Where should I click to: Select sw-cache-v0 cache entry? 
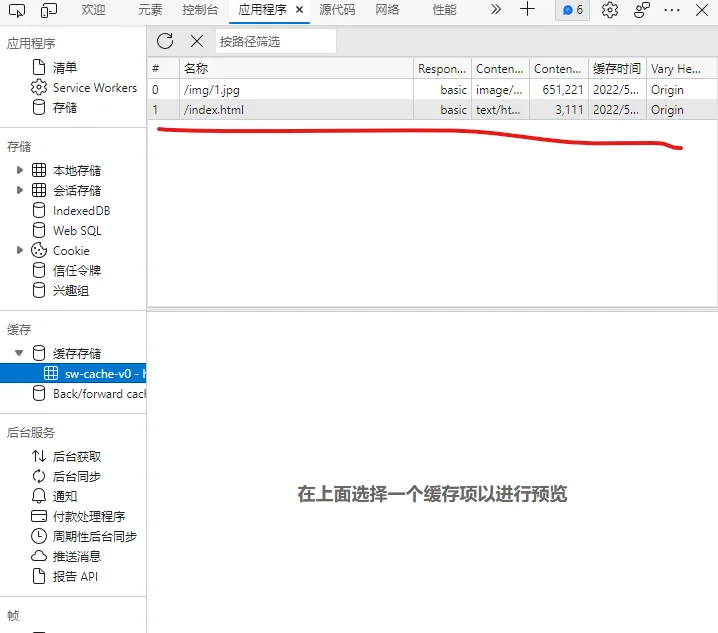point(73,373)
